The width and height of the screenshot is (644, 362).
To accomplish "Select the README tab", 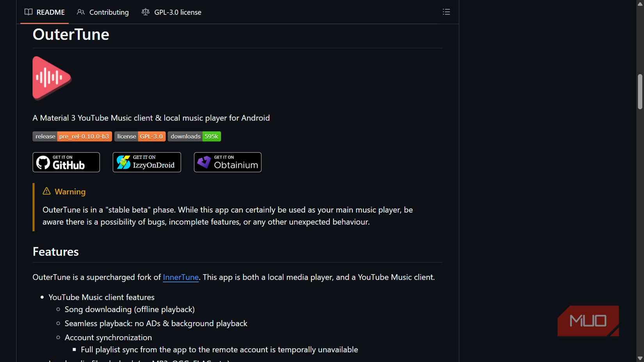I will (51, 12).
